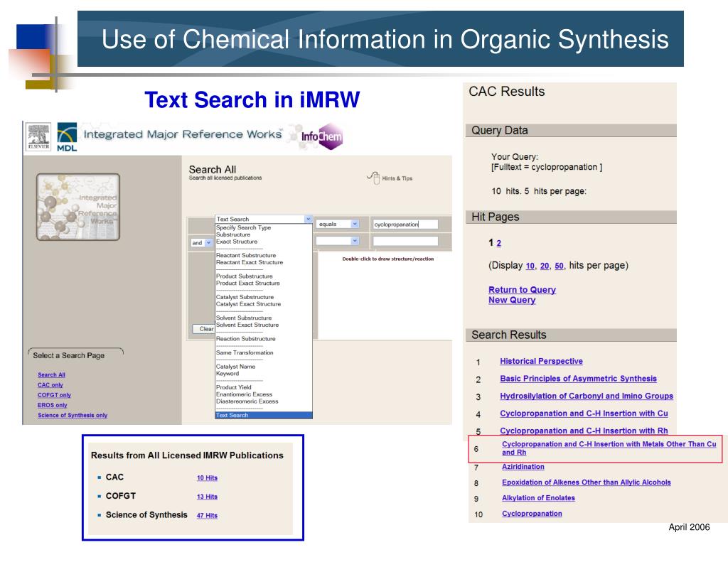The image size is (728, 562).
Task: Open Hints & Tips mouse icon
Action: (374, 178)
